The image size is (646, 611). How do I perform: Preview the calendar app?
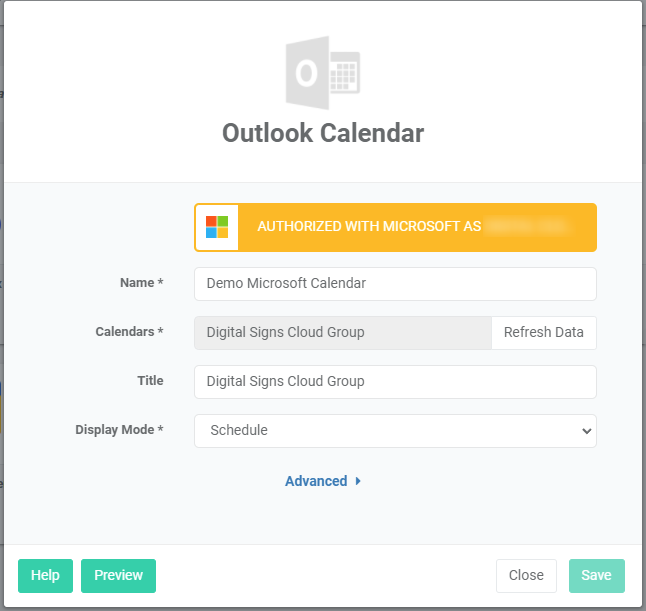click(118, 575)
